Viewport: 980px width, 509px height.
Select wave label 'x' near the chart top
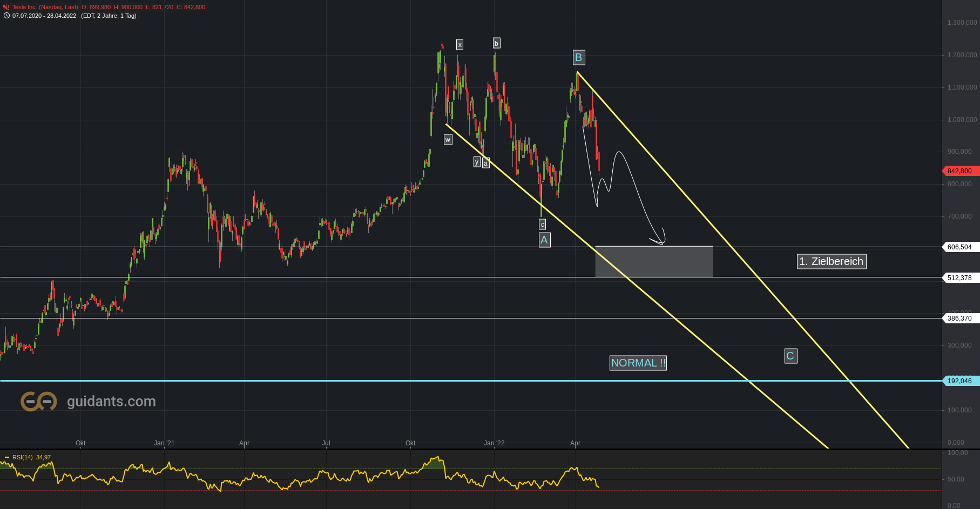click(x=459, y=44)
